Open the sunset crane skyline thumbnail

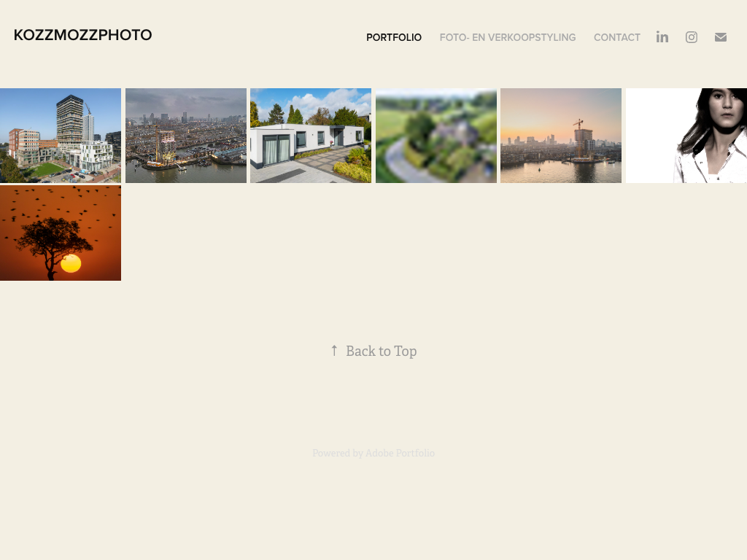(x=561, y=135)
